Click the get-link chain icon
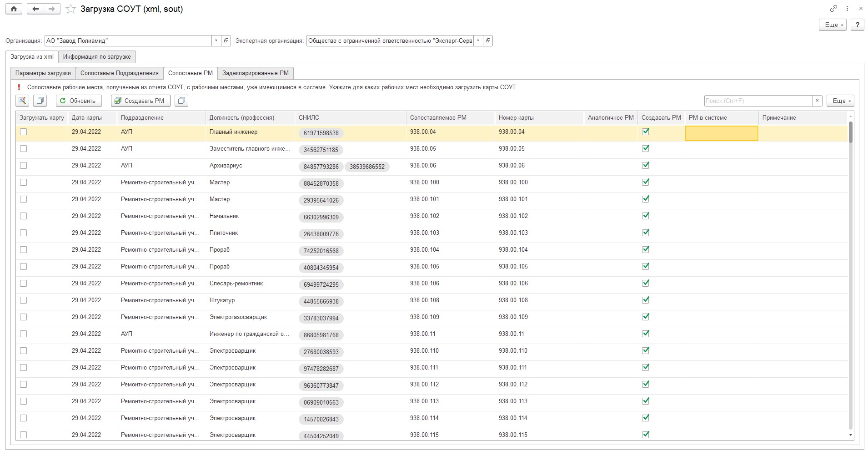The height and width of the screenshot is (451, 868). tap(833, 9)
